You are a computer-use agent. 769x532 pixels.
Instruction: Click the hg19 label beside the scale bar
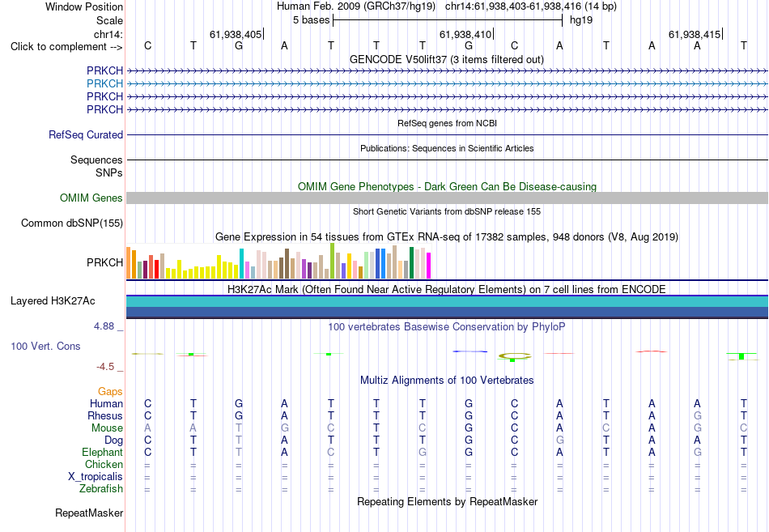pyautogui.click(x=581, y=20)
